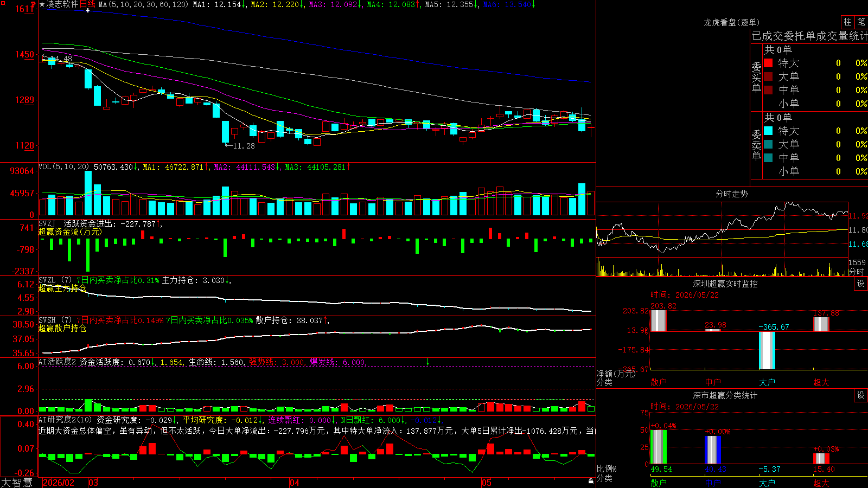Screen dimensions: 868x488
Task: Click the lock icon at chart bottom
Action: [x=591, y=481]
